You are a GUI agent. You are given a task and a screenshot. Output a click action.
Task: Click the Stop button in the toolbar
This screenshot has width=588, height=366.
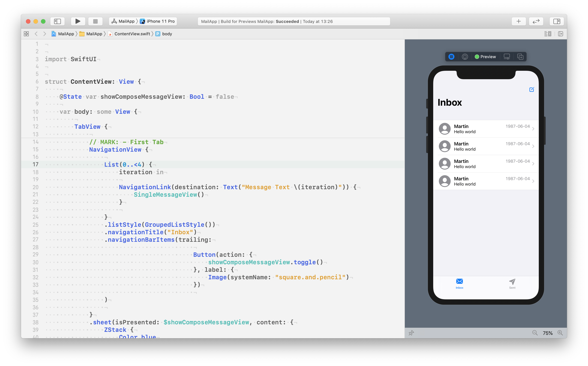click(95, 21)
